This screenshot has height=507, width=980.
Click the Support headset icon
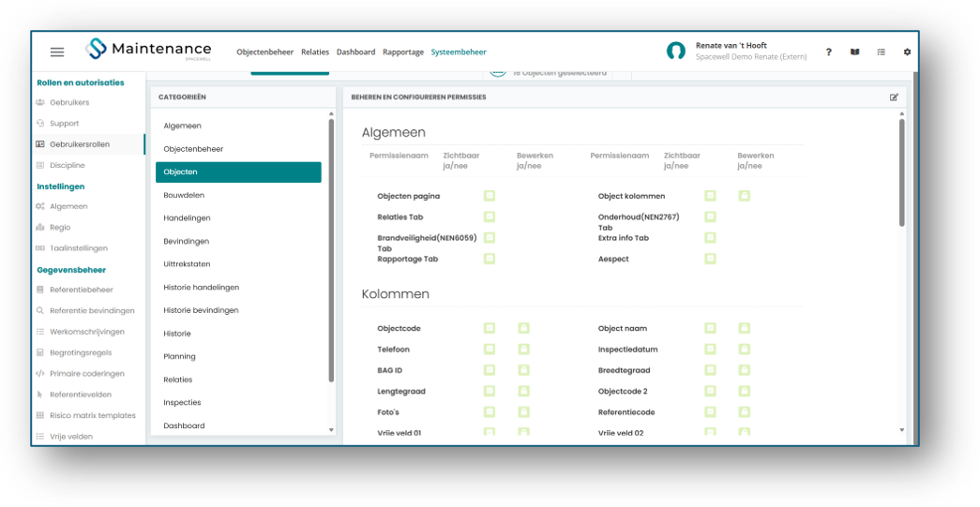click(40, 124)
